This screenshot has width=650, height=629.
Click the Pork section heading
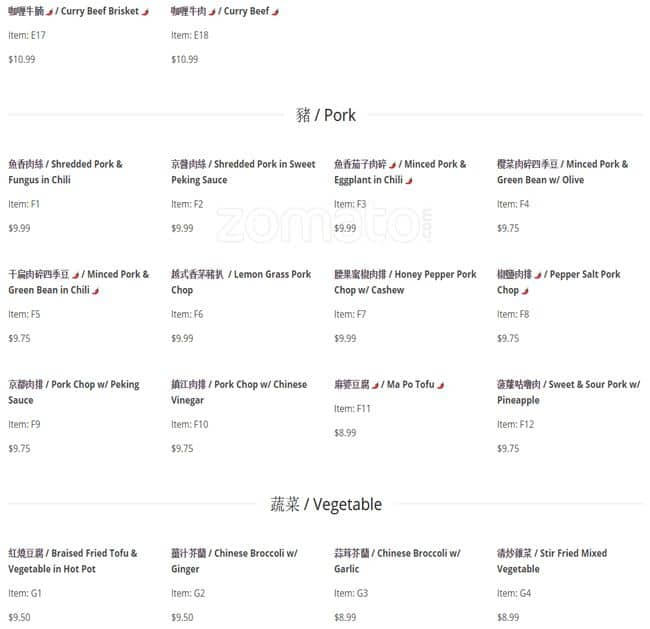point(325,115)
